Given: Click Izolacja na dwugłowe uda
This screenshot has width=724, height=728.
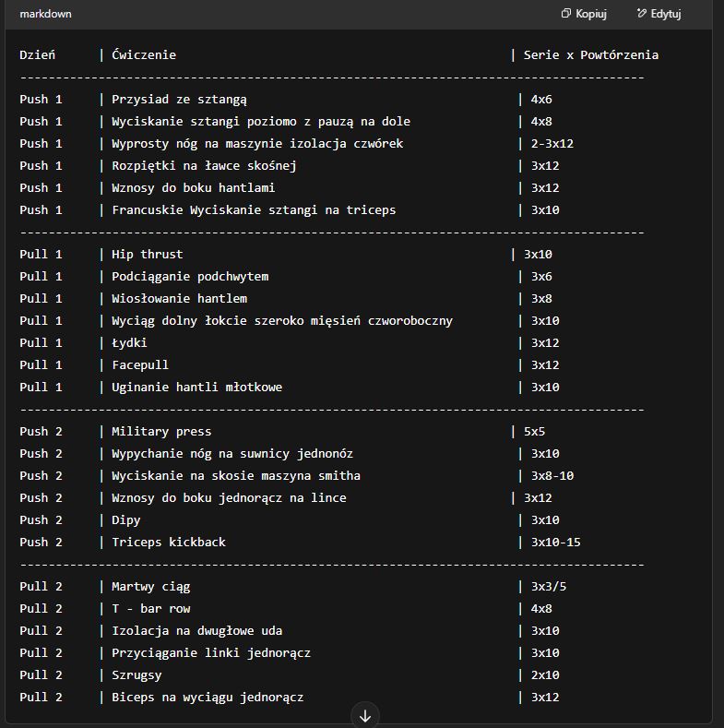Looking at the screenshot, I should pyautogui.click(x=196, y=631).
